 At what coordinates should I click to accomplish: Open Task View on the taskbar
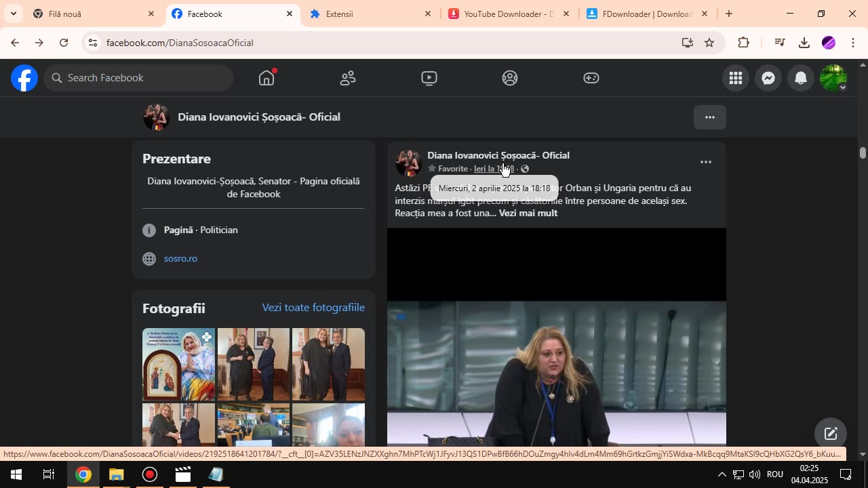coord(49,474)
